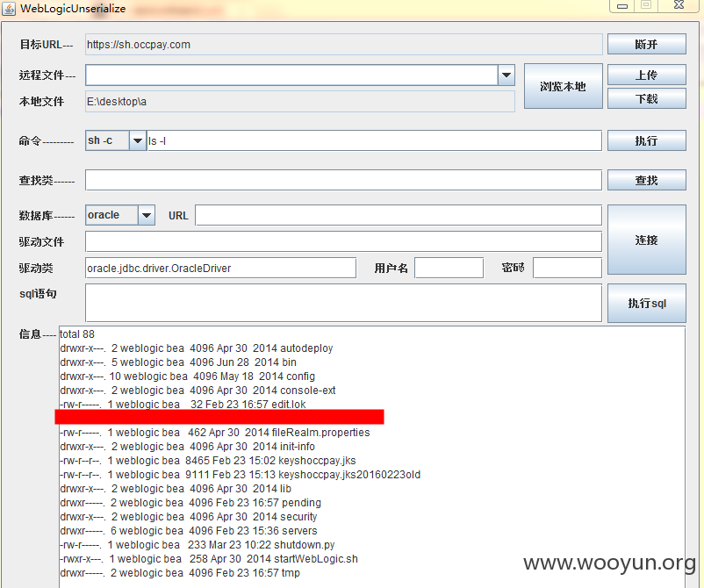Click the 驱动类 OracleDriver field
Screen dimensions: 704x588
220,268
